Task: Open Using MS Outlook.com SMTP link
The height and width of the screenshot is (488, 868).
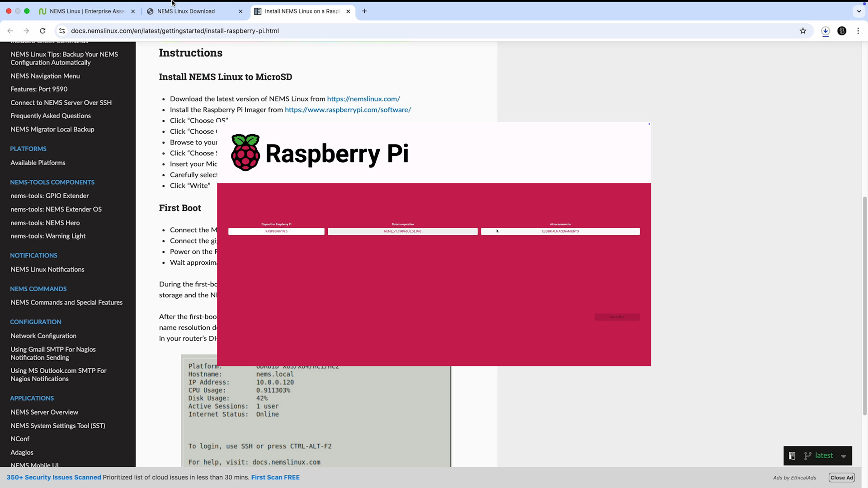Action: coord(58,375)
